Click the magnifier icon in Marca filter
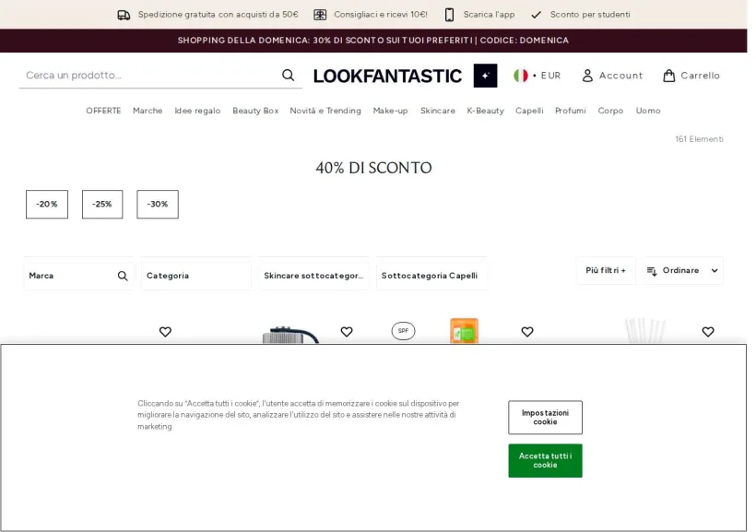The width and height of the screenshot is (756, 532). (x=123, y=276)
